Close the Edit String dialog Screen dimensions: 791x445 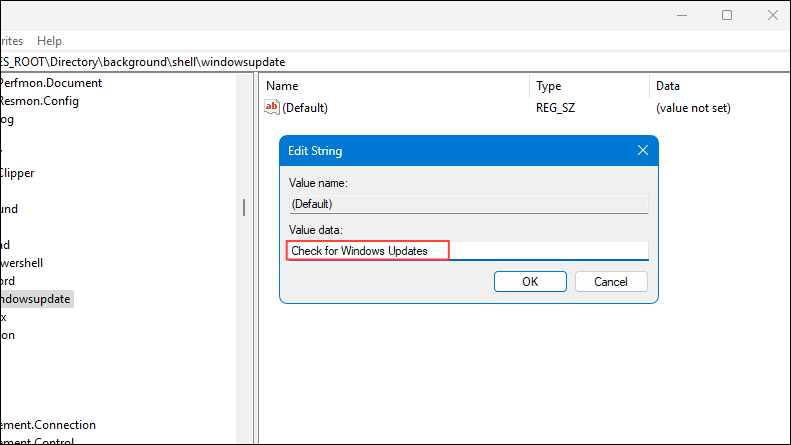pos(643,150)
